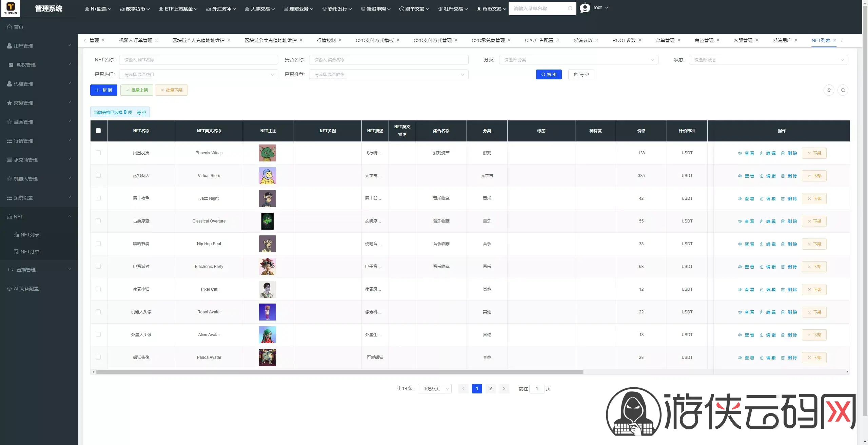Click the Jazz Night NFT thumbnail
This screenshot has width=868, height=445.
268,198
